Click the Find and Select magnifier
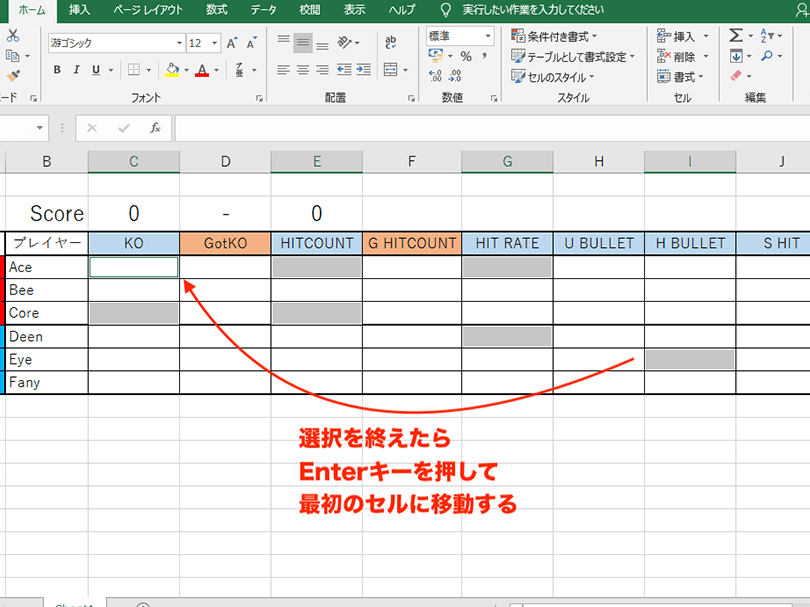The image size is (810, 607). 767,55
